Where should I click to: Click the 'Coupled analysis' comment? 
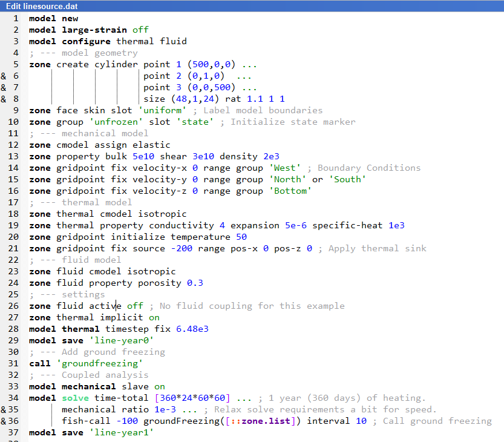pos(105,375)
